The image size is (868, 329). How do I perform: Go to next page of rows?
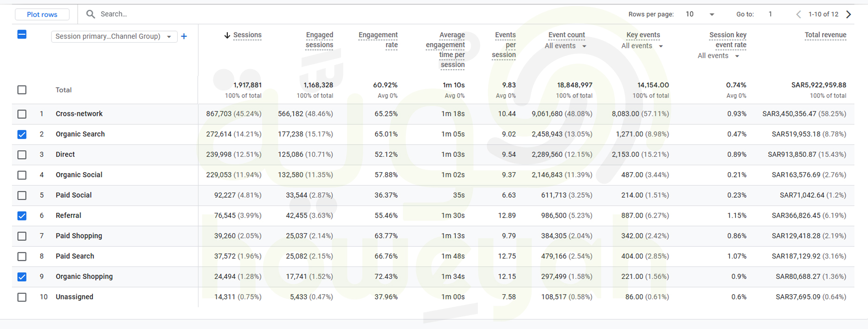tap(849, 14)
